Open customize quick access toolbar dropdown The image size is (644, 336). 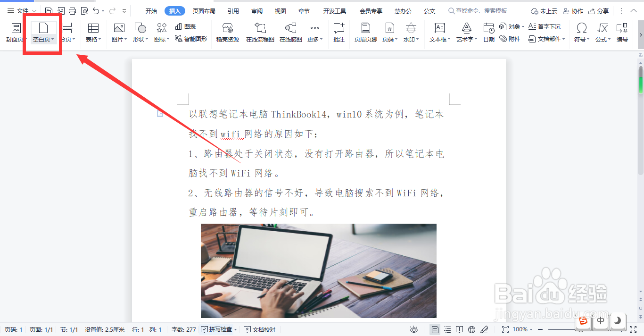[x=124, y=11]
